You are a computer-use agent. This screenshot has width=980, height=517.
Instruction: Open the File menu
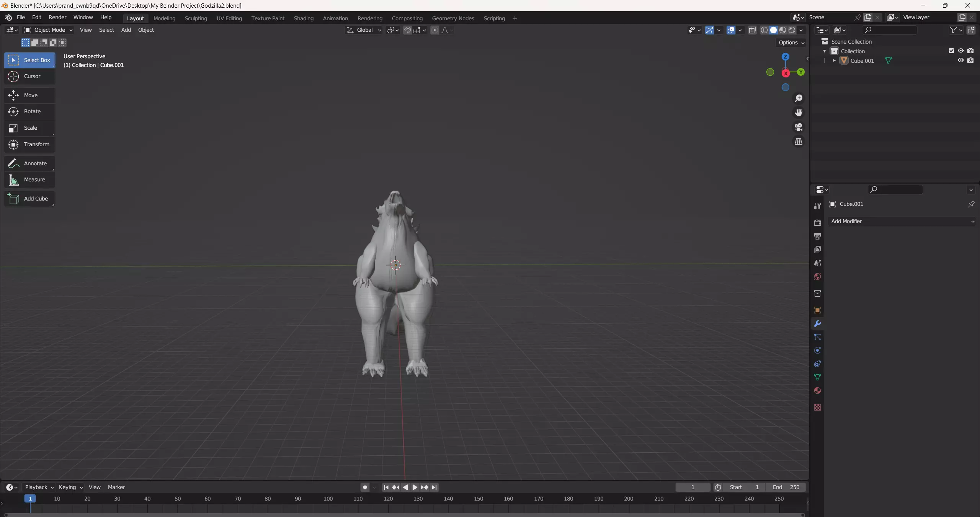tap(21, 17)
